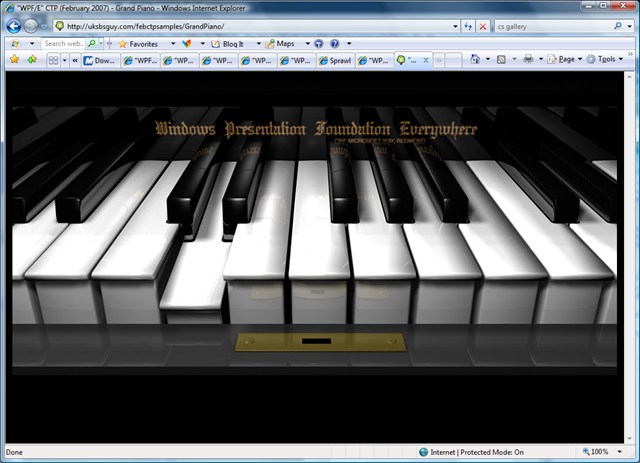Viewport: 640px width, 463px height.
Task: Open the tab list dropdown arrow
Action: coord(64,60)
